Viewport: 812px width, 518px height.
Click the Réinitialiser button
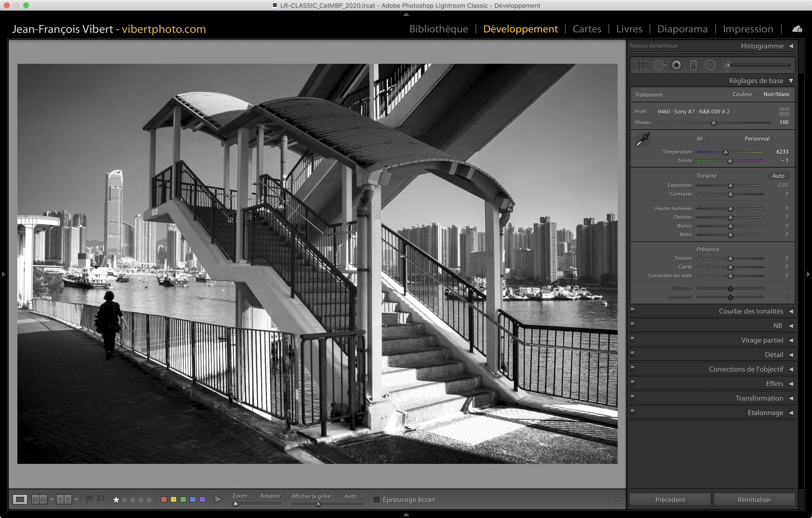pos(754,499)
